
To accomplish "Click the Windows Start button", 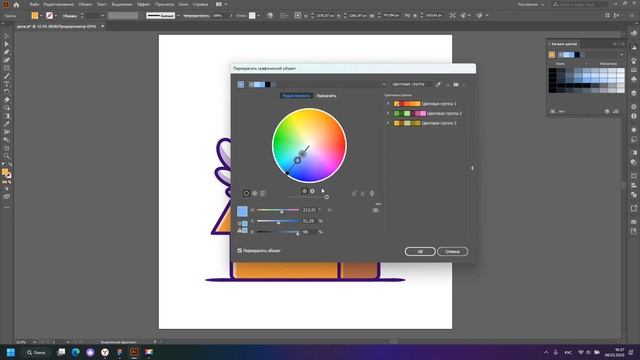I will [x=11, y=352].
